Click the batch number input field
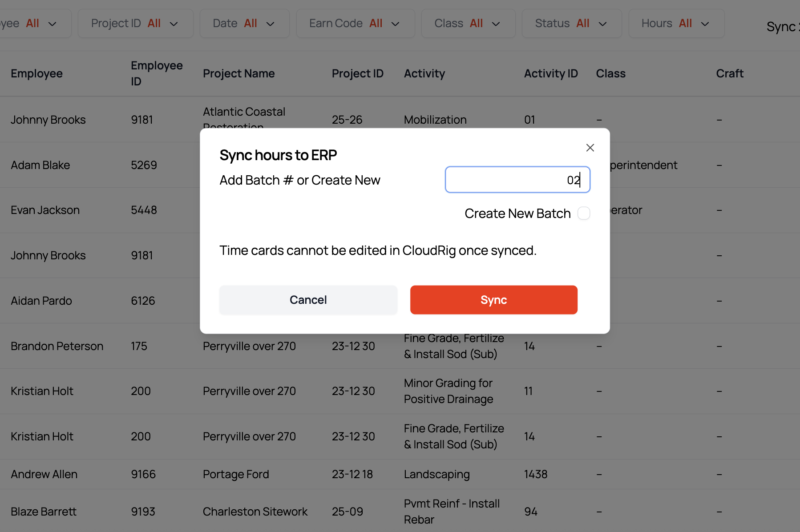The height and width of the screenshot is (532, 800). click(517, 180)
